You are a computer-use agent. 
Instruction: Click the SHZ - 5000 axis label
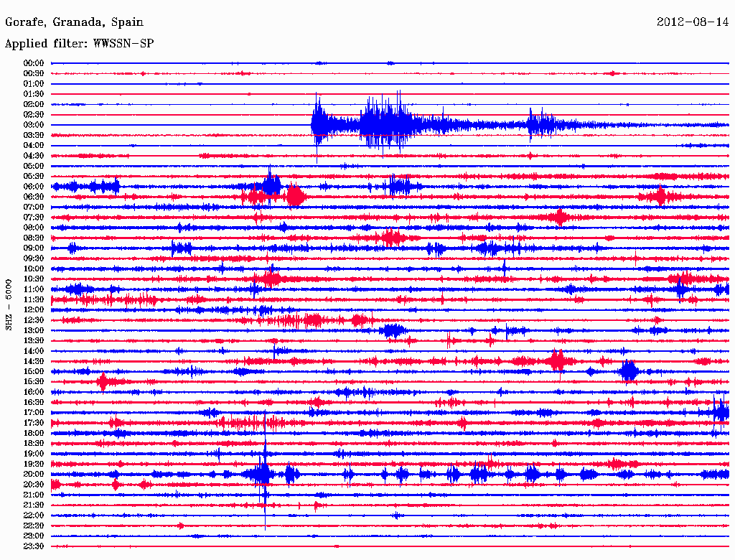(9, 305)
